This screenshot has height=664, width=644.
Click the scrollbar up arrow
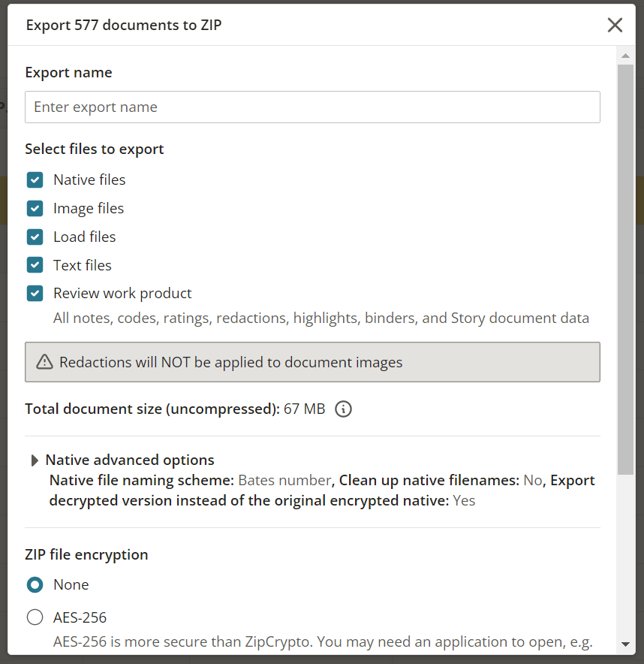pos(625,55)
